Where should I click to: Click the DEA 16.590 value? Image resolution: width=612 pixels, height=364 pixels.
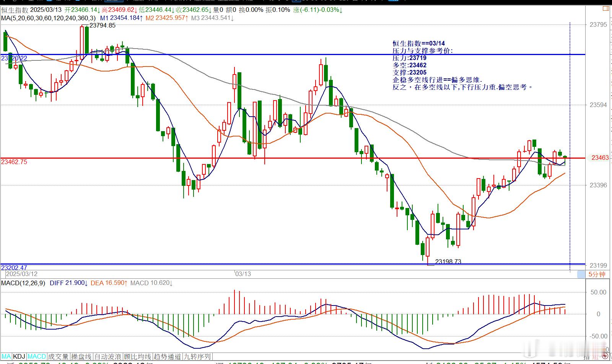coord(109,283)
